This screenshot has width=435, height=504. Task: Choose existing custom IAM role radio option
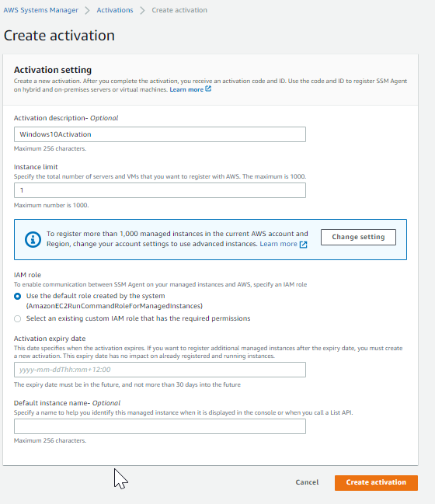(18, 318)
